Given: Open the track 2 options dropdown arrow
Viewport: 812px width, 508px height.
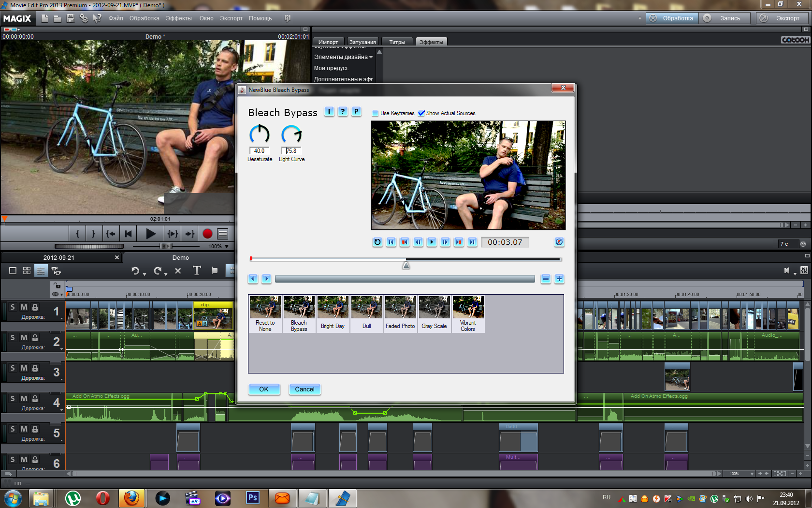Looking at the screenshot, I should pyautogui.click(x=61, y=349).
